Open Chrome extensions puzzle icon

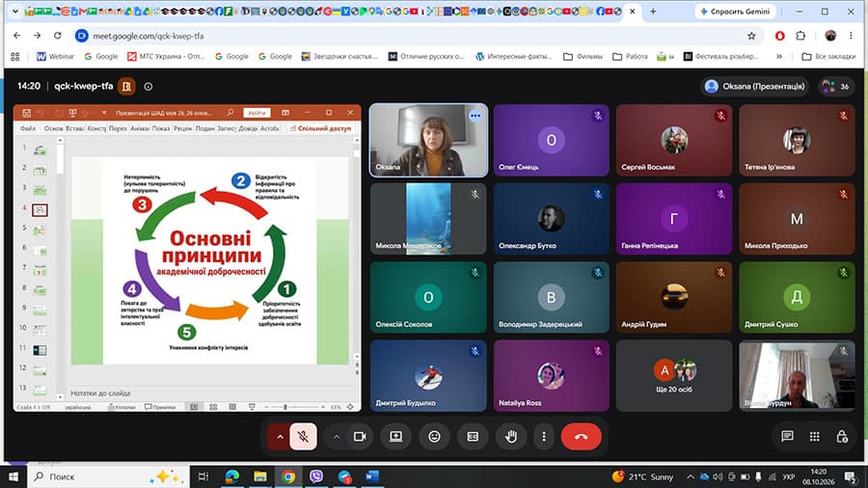pyautogui.click(x=800, y=36)
